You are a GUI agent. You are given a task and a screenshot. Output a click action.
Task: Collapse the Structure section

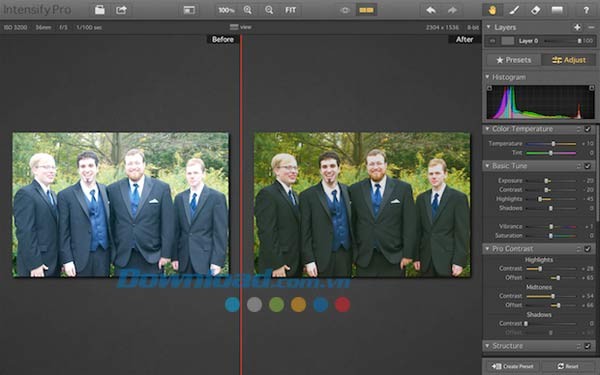(487, 346)
